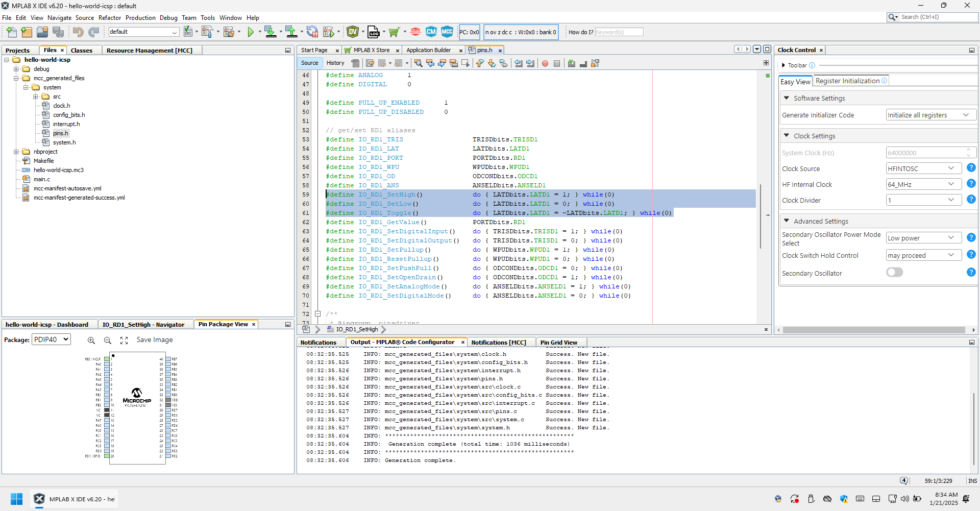Open Windows Start menu
This screenshot has width=980, height=511.
17,499
